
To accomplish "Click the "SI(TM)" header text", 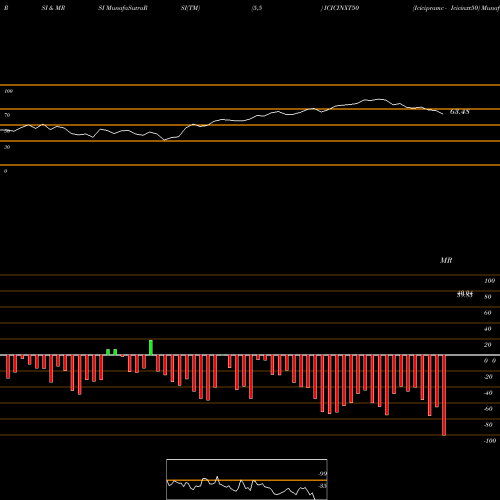I will tap(190, 8).
